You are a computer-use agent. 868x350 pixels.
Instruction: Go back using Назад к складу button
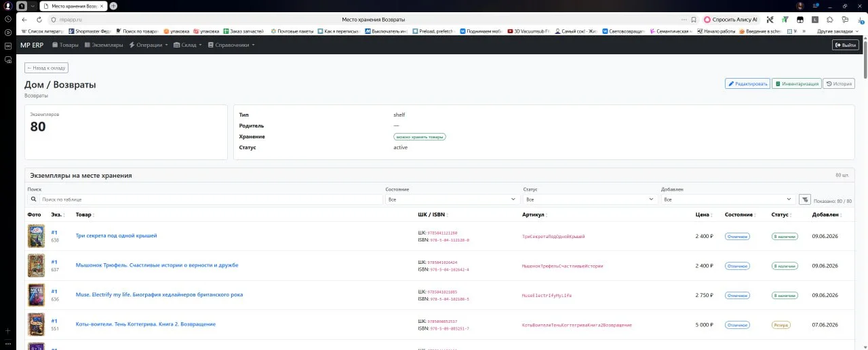[46, 68]
